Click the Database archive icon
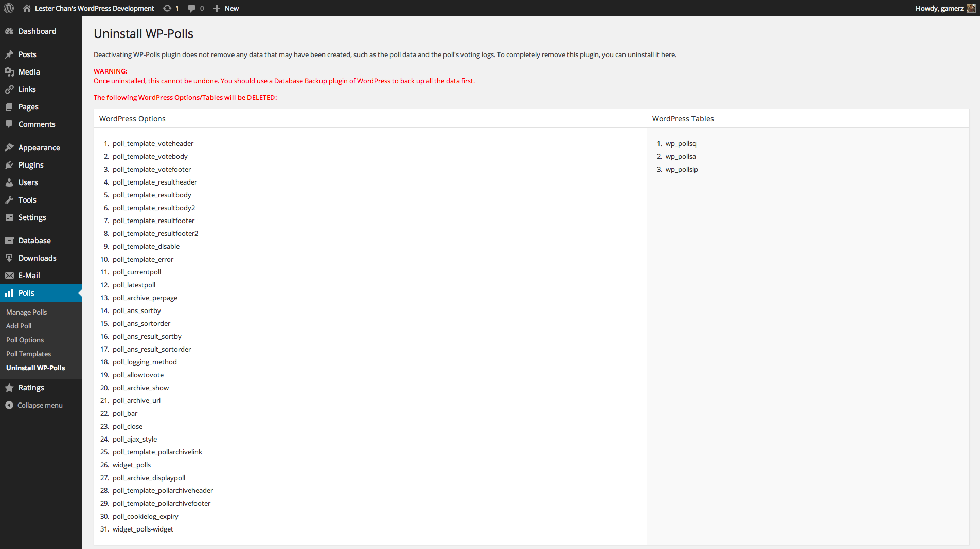Image resolution: width=980 pixels, height=549 pixels. [x=9, y=241]
